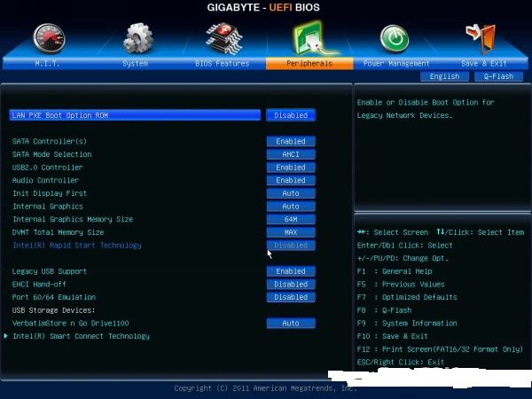The image size is (532, 399).
Task: Switch to the System tab
Action: coord(135,64)
